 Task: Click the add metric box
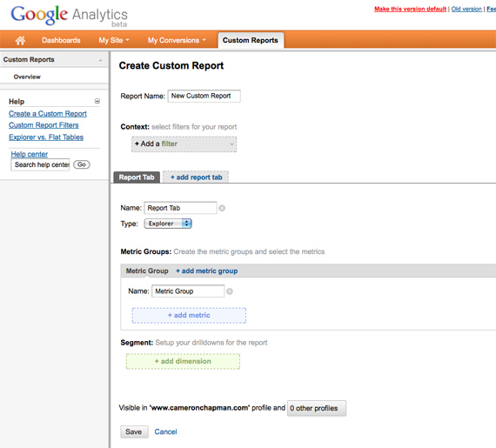(189, 316)
